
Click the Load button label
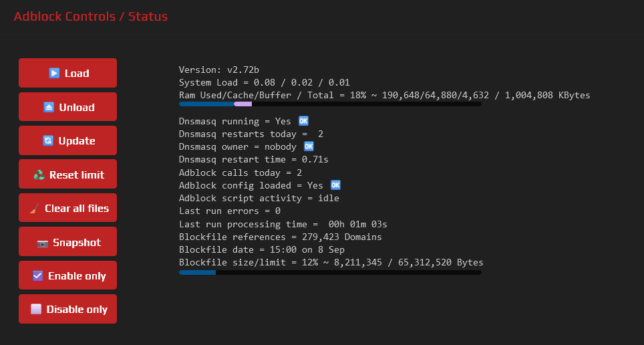tap(77, 73)
